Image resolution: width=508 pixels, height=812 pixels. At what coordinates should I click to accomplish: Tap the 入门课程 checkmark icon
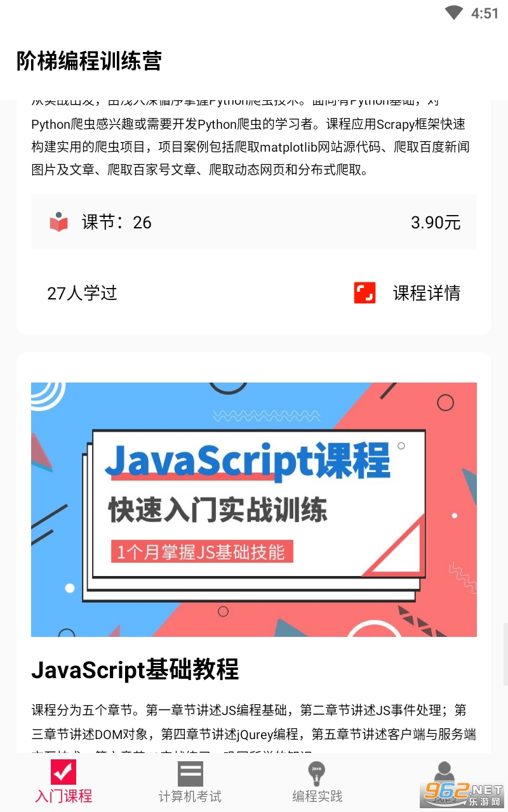tap(63, 772)
